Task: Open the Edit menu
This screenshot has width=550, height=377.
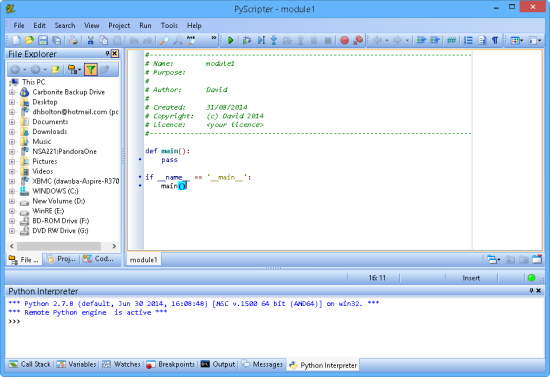Action: point(40,25)
